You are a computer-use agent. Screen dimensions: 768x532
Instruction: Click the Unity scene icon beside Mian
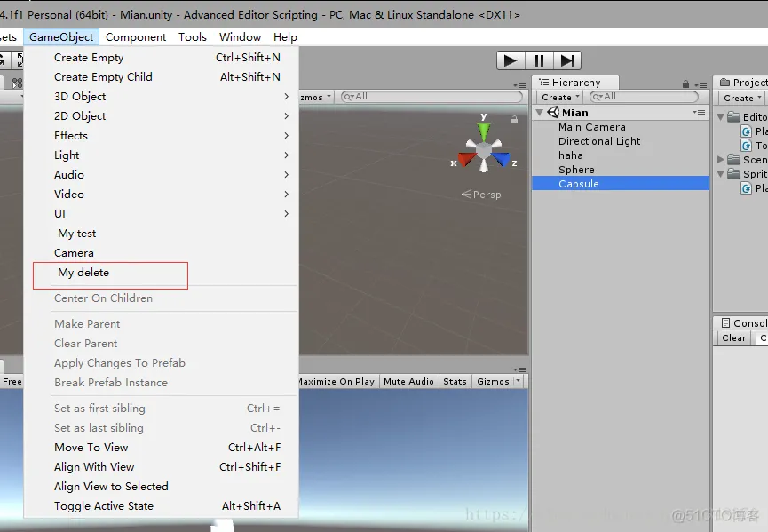553,112
